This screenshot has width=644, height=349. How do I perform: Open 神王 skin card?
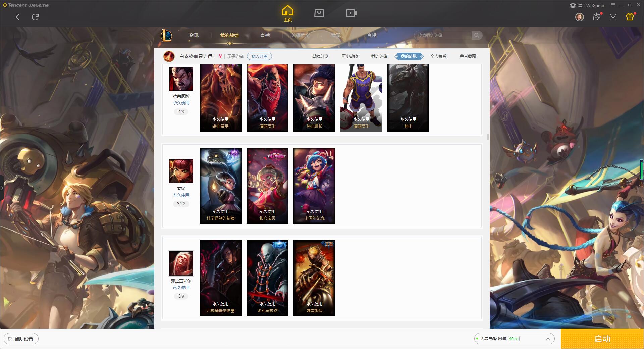coord(408,98)
